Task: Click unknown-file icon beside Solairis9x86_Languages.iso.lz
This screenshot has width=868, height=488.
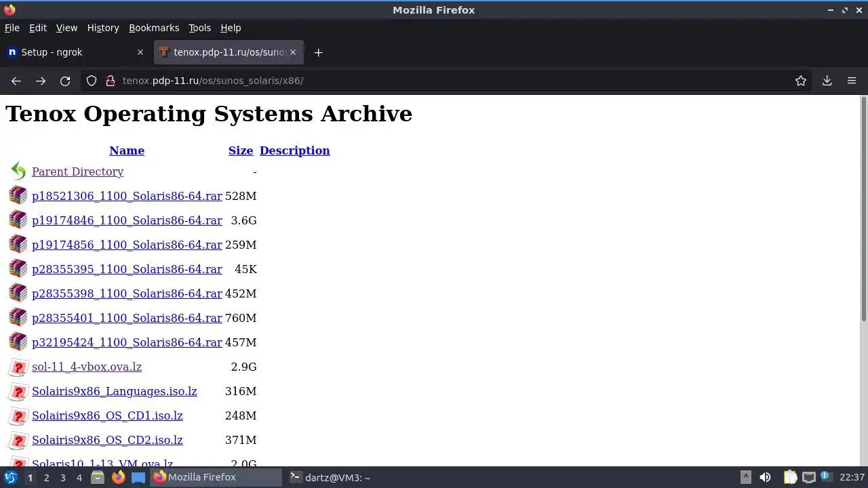Action: click(18, 391)
